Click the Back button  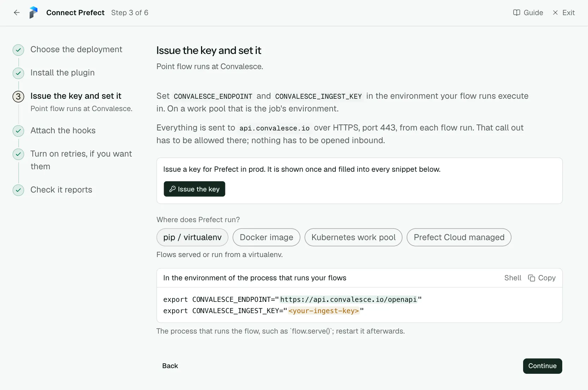[170, 366]
